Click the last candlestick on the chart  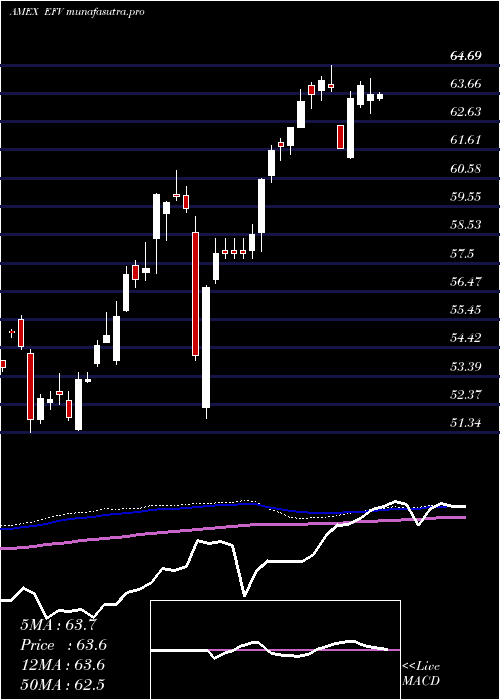(x=380, y=96)
